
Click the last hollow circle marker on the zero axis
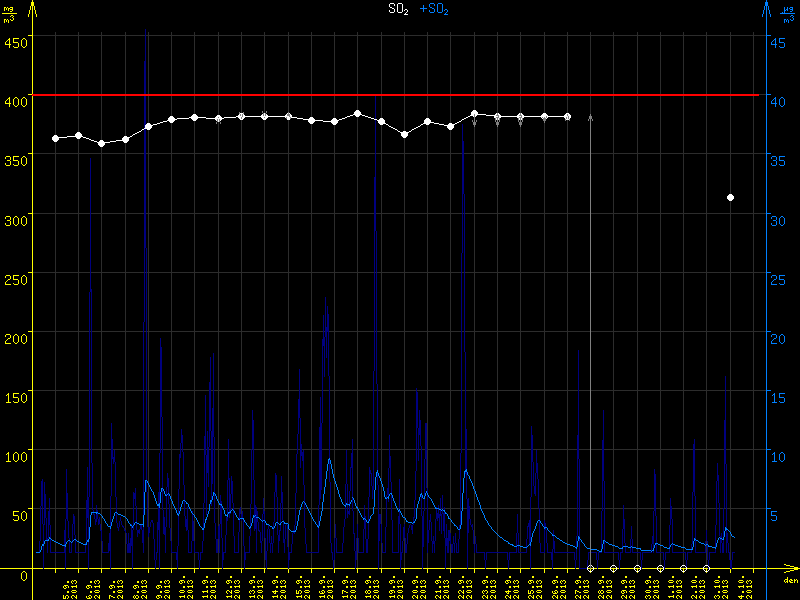(x=706, y=568)
